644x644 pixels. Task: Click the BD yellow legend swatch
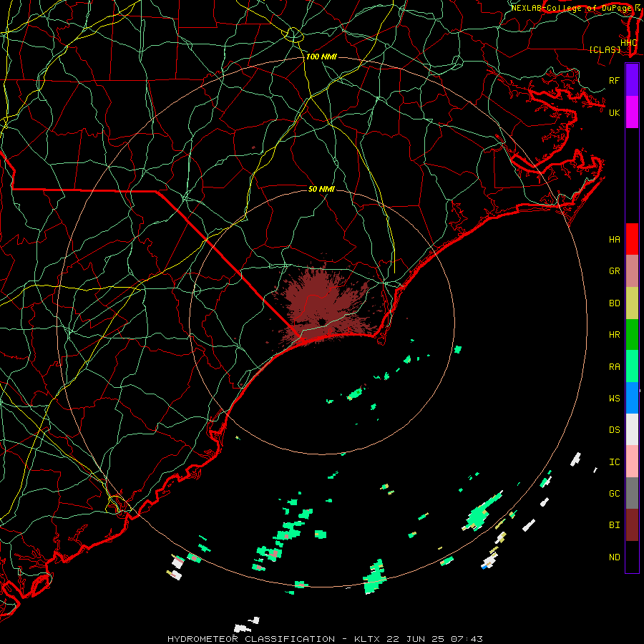pos(632,303)
